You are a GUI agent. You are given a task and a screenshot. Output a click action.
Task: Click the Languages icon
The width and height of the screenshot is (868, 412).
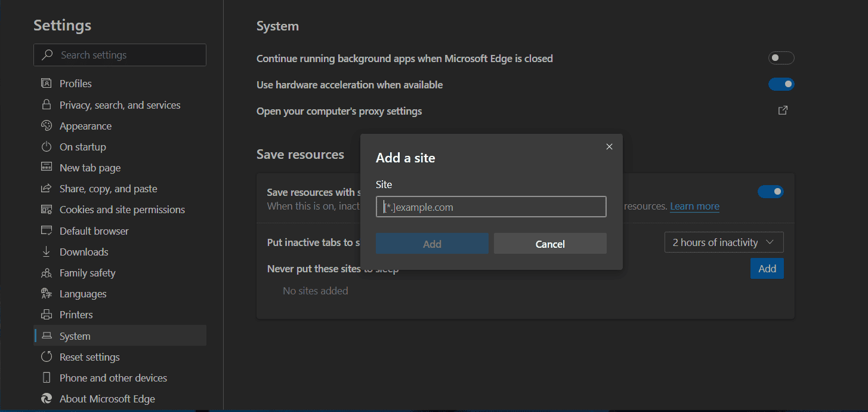click(x=47, y=293)
